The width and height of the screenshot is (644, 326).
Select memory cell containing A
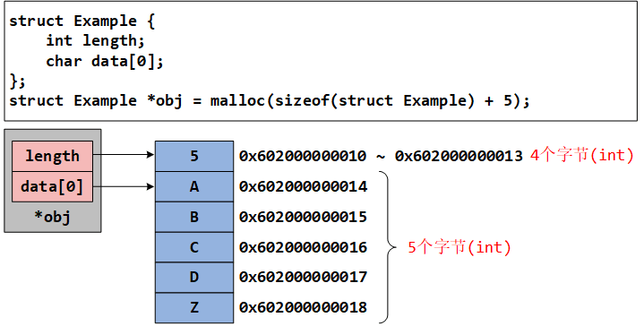[x=194, y=186]
